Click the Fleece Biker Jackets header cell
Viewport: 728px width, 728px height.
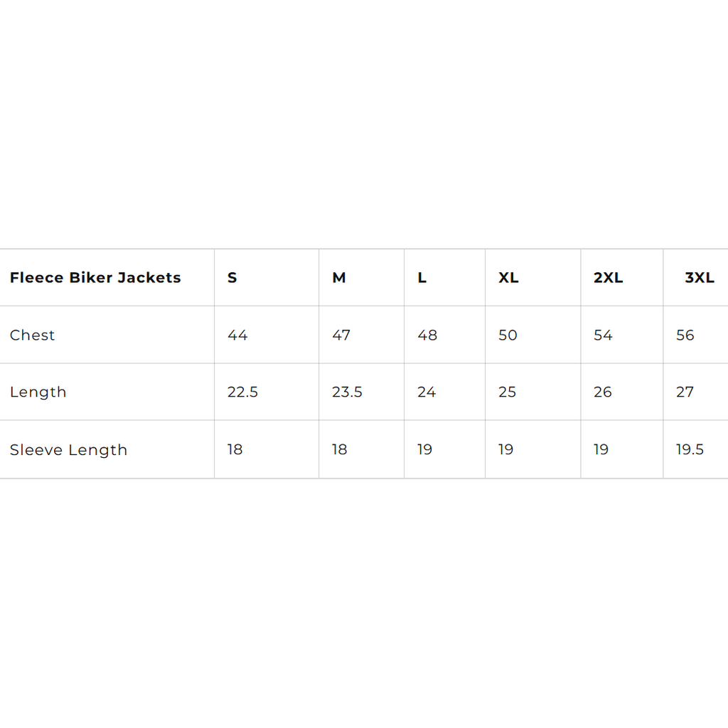point(95,278)
